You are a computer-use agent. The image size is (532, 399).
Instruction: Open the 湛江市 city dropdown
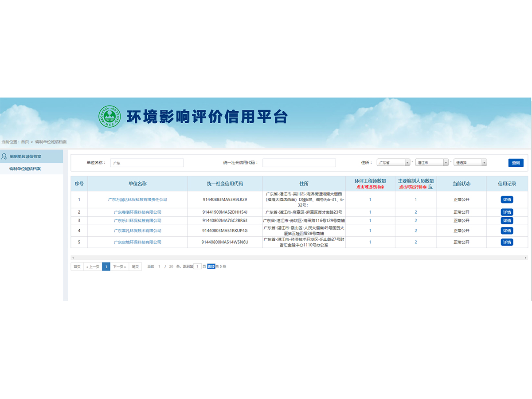[432, 163]
